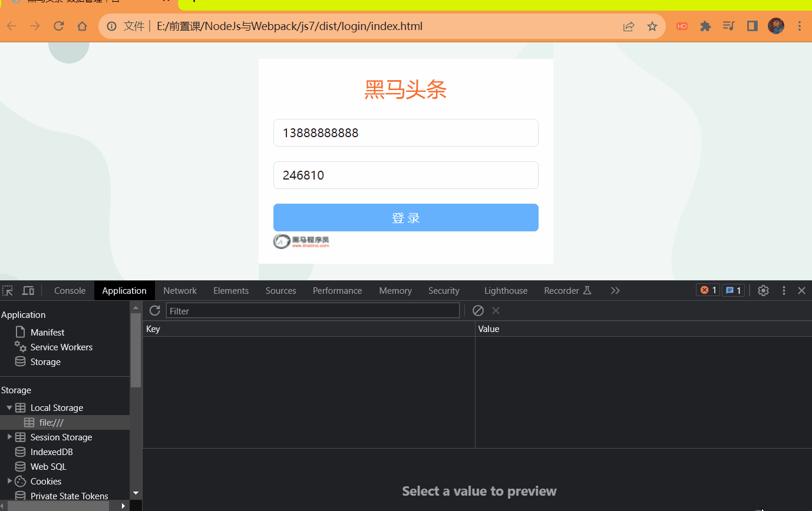Clear all storage entries icon

point(478,310)
